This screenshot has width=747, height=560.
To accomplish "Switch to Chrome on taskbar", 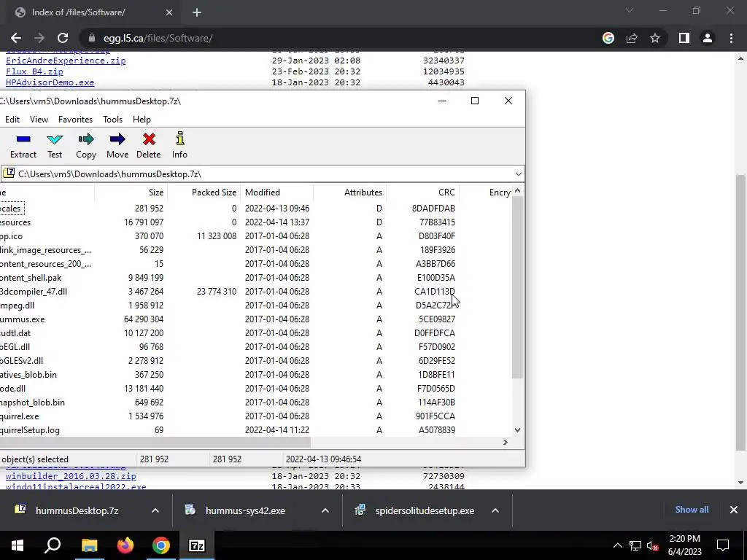I will pyautogui.click(x=161, y=545).
